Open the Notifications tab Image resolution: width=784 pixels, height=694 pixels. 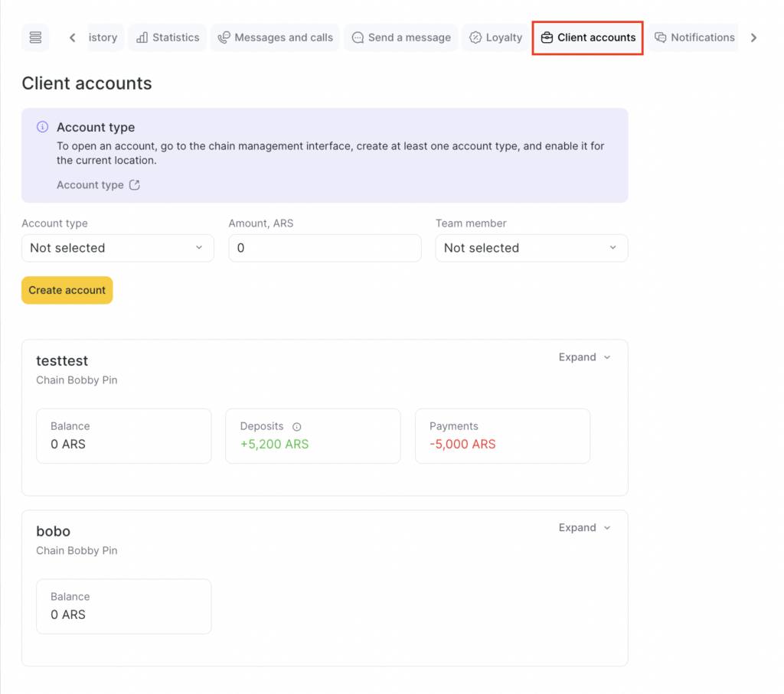pyautogui.click(x=694, y=37)
